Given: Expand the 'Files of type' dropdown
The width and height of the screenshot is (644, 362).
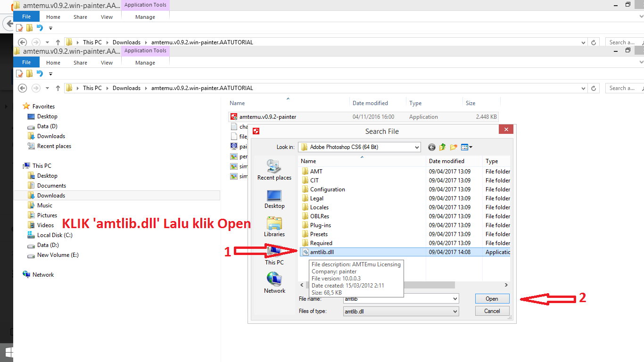Looking at the screenshot, I should [455, 312].
